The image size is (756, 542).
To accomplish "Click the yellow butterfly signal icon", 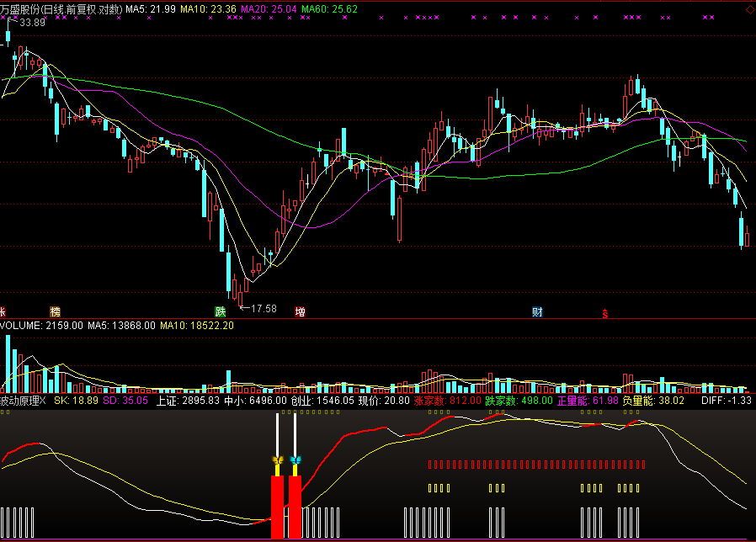I will coord(278,460).
